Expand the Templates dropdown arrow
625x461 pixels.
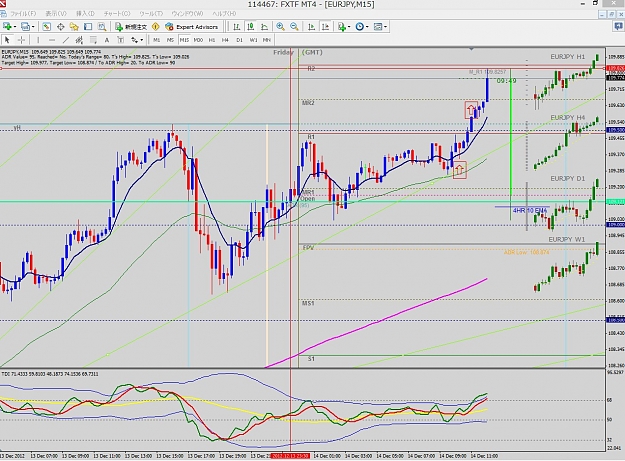click(385, 27)
